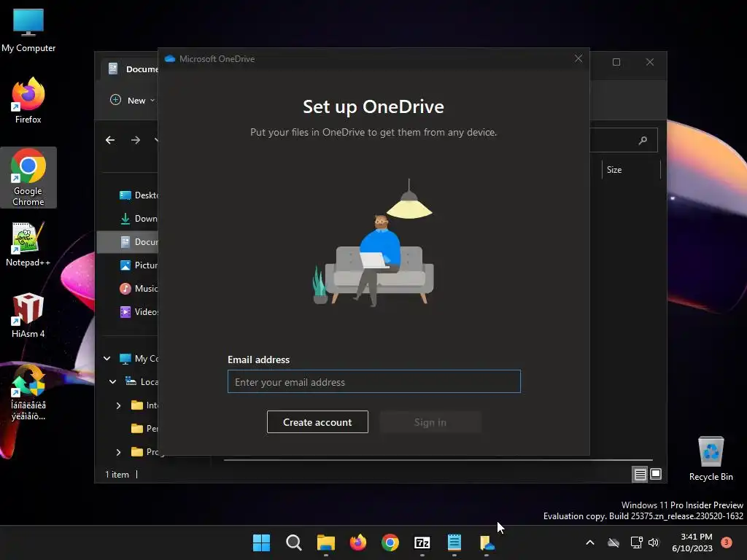Click the 1 item status bar text
This screenshot has height=560, width=747.
117,474
